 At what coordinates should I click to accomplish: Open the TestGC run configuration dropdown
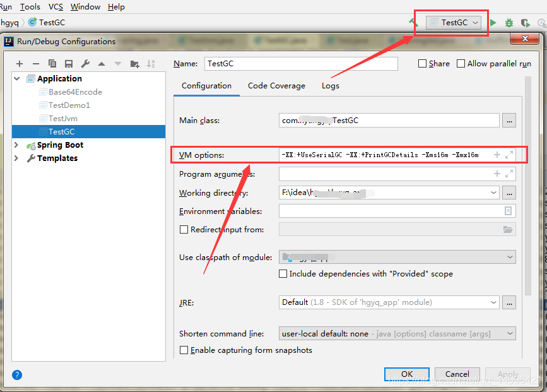[x=454, y=23]
